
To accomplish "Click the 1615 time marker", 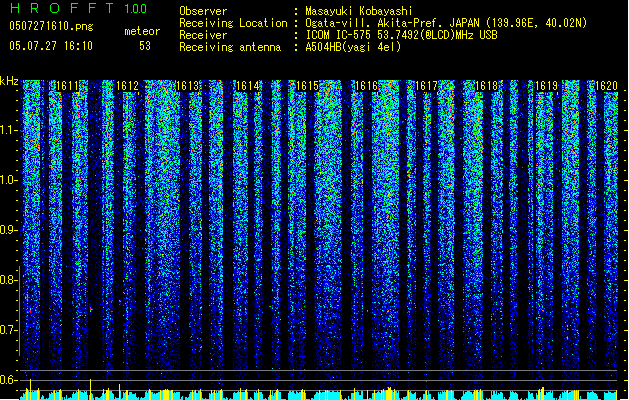I will [x=307, y=86].
